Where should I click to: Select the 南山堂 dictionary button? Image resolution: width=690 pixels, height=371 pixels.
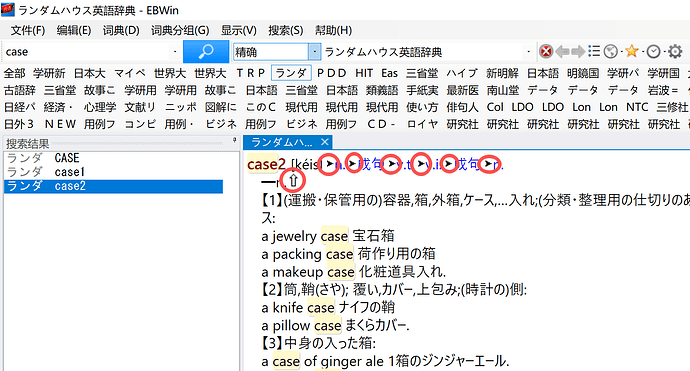click(503, 90)
